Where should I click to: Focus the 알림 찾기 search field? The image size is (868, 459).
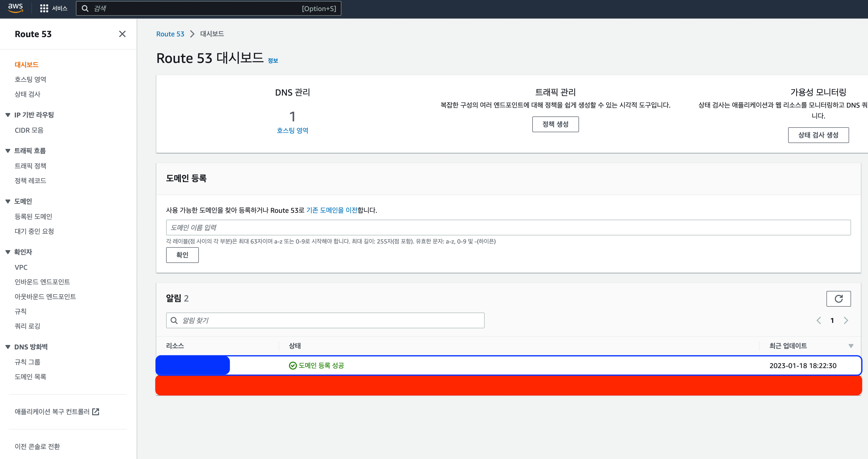325,320
